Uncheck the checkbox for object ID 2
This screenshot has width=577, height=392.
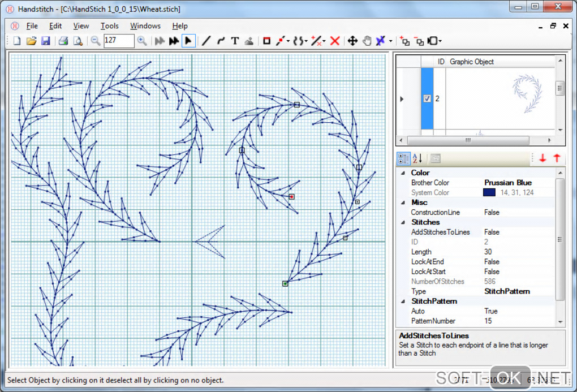[427, 98]
